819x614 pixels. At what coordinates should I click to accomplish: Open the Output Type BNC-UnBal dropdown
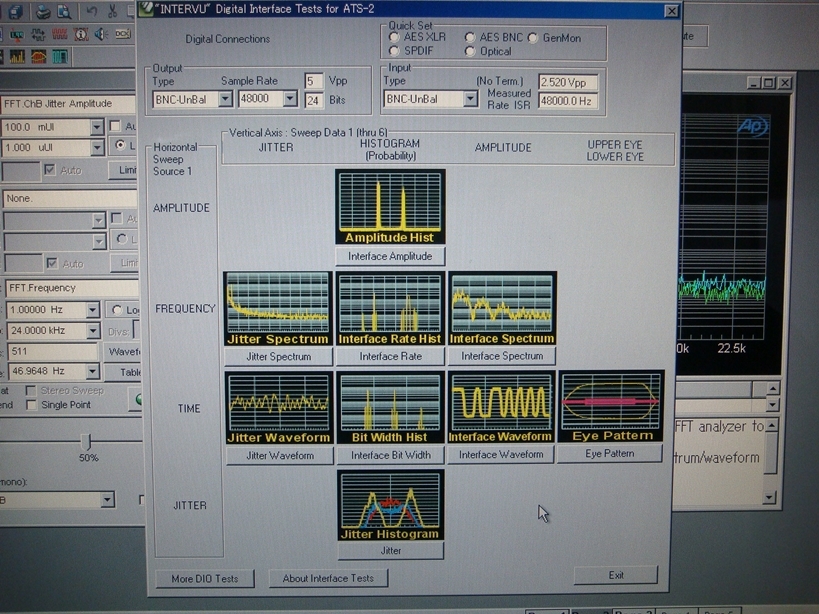pos(225,99)
